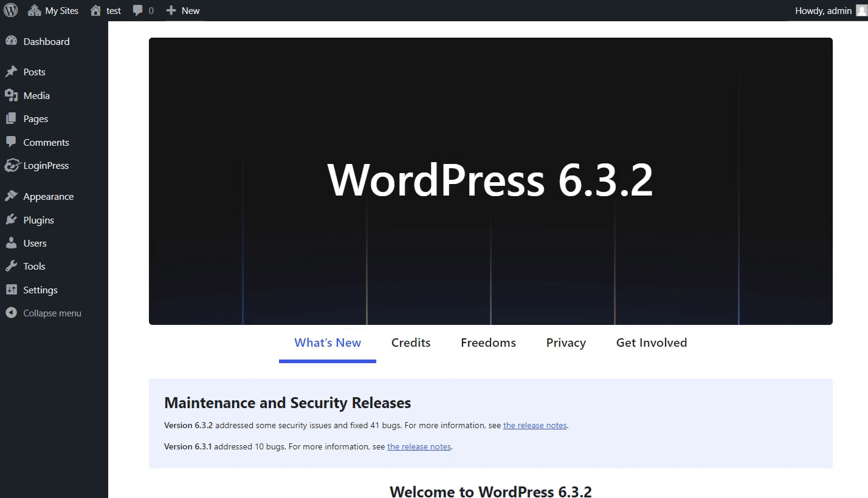Click the Appearance paintbrush icon
This screenshot has width=868, height=498.
point(11,196)
